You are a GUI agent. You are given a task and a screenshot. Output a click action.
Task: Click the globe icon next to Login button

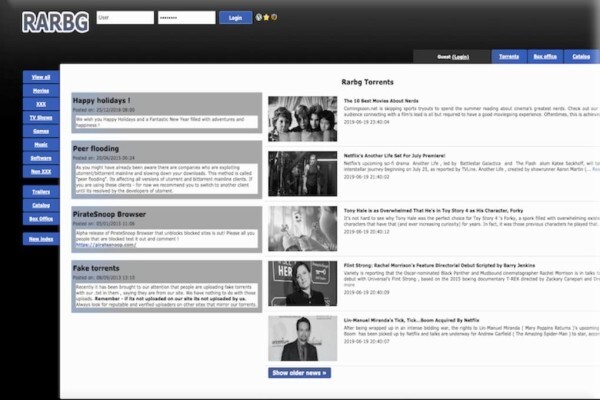tap(259, 17)
